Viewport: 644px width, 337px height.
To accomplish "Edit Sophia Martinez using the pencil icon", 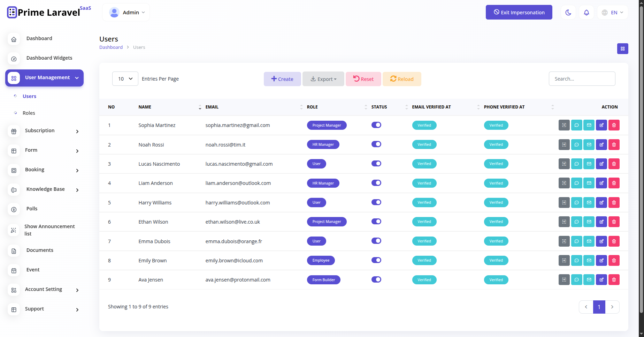I will click(601, 125).
